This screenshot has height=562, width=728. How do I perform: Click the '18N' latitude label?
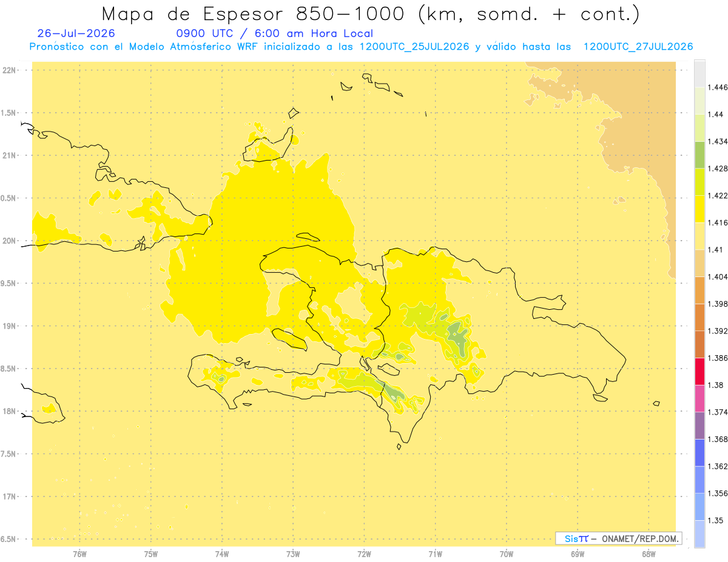click(10, 411)
